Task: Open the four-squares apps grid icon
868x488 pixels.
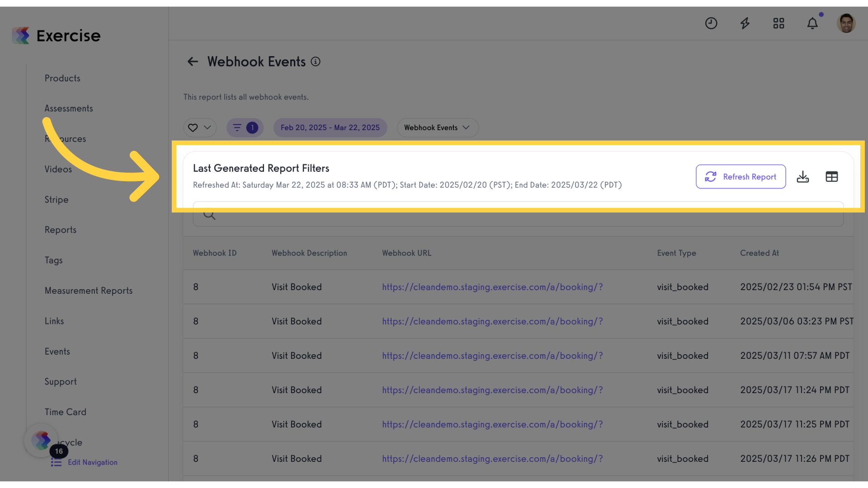Action: pos(778,23)
